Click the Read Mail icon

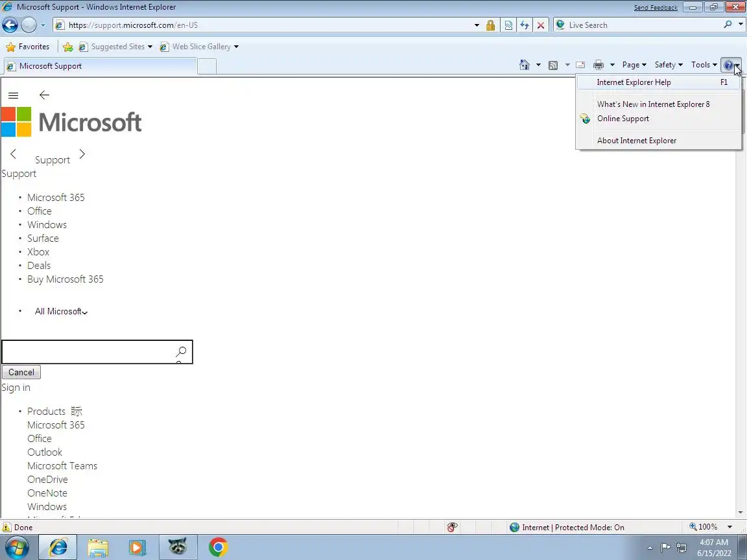click(580, 65)
